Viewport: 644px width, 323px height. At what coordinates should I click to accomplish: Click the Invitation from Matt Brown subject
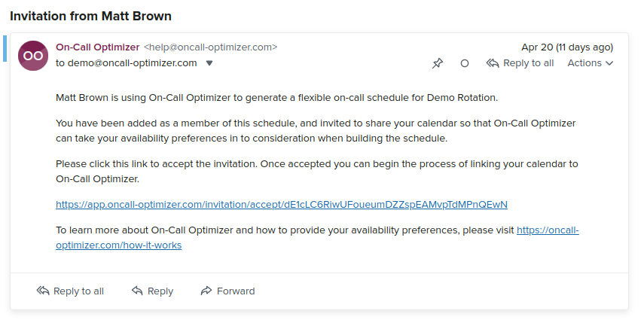[x=91, y=16]
